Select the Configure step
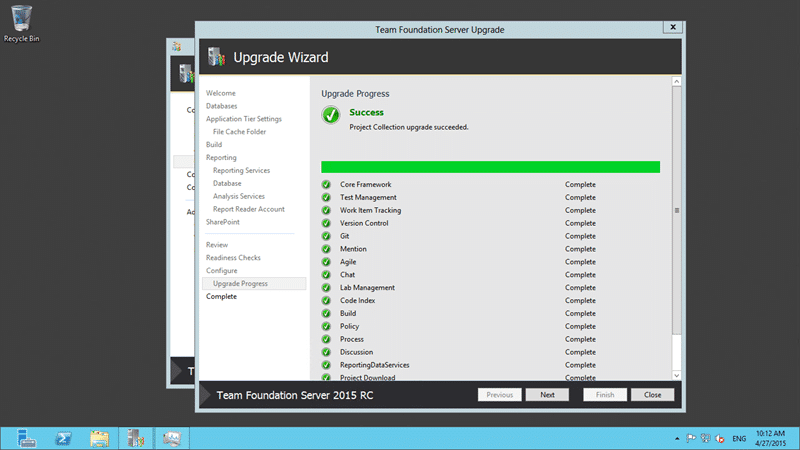800x450 pixels. point(221,270)
